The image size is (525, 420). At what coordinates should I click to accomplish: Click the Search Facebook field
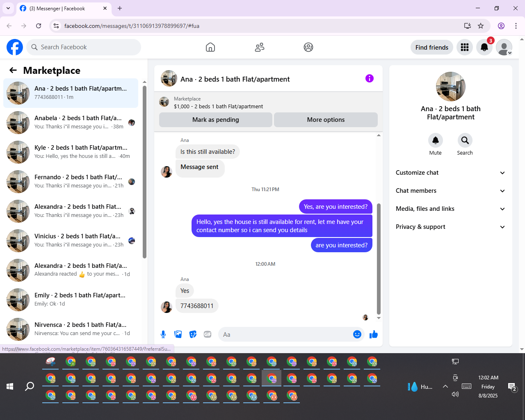tap(84, 47)
